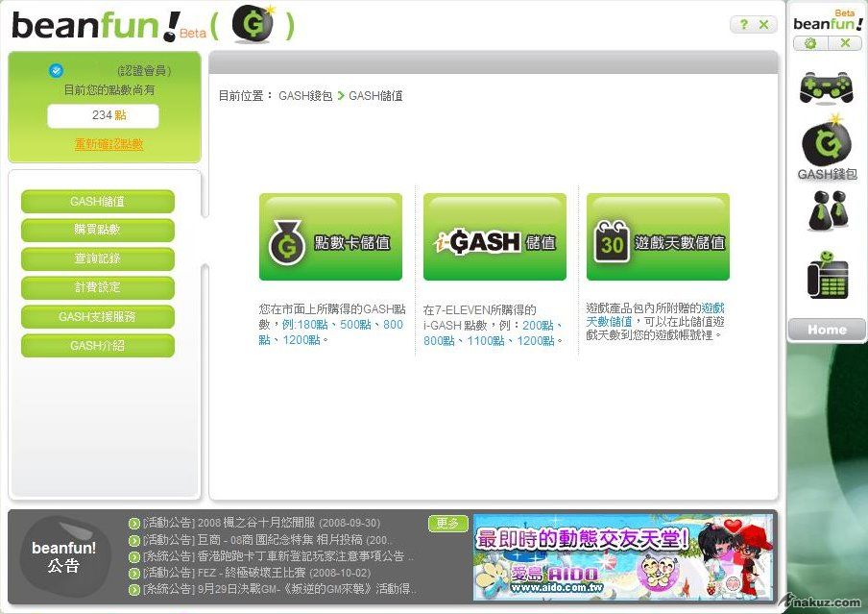Click the (認證會員) label
This screenshot has width=868, height=614.
[x=144, y=70]
